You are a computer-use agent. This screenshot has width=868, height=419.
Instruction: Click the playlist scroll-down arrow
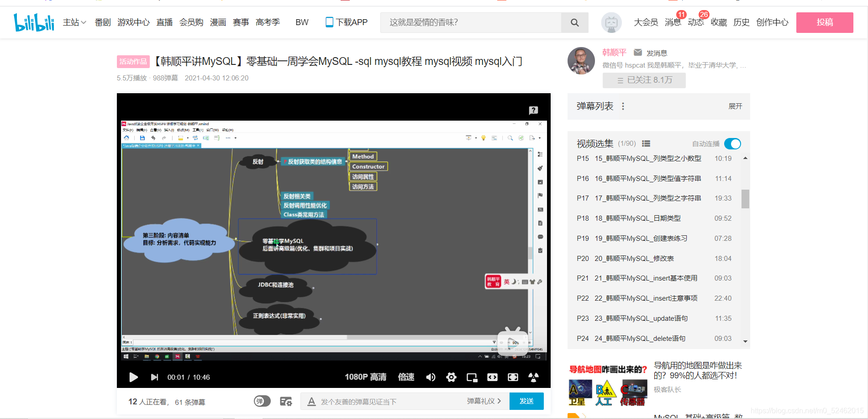[x=745, y=341]
